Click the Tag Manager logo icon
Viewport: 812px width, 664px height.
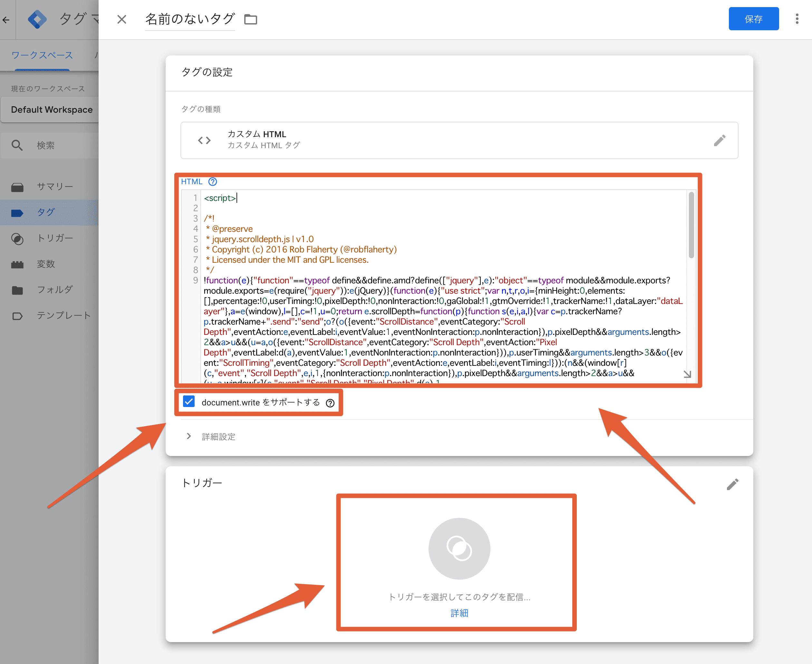tap(37, 19)
